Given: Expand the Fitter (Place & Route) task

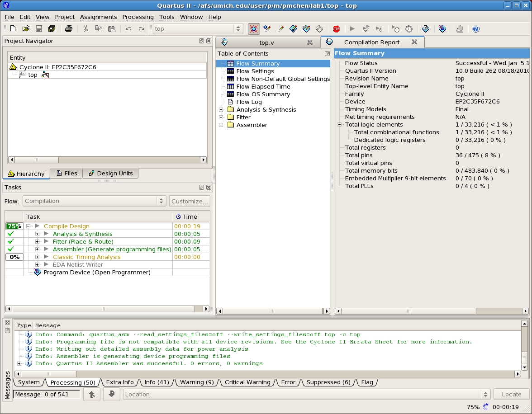Looking at the screenshot, I should (x=37, y=241).
